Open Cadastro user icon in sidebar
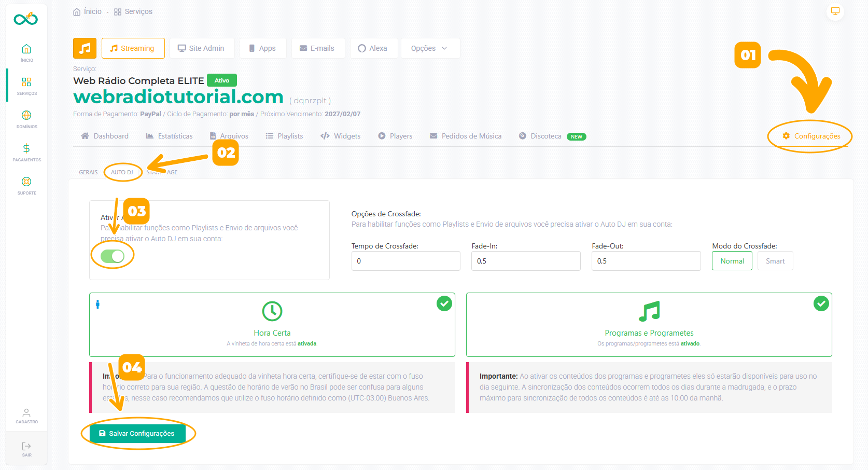 [26, 416]
